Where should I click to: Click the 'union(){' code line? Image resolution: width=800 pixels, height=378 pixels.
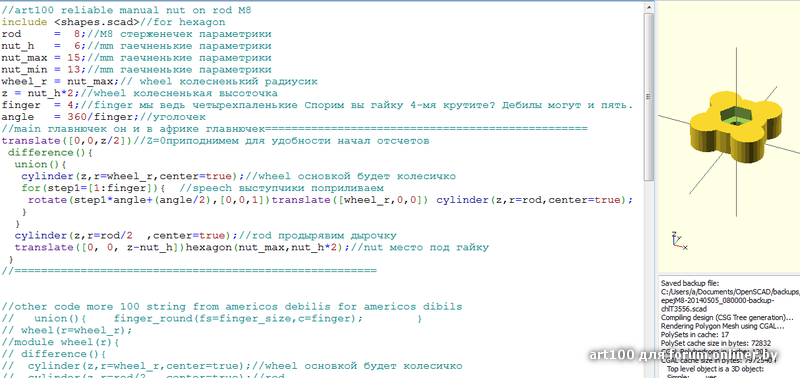click(x=40, y=164)
